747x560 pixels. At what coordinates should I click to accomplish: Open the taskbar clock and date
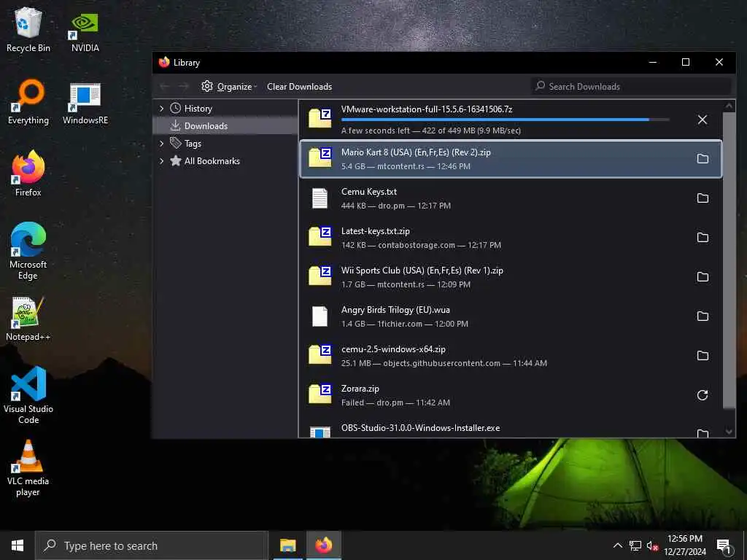(684, 545)
